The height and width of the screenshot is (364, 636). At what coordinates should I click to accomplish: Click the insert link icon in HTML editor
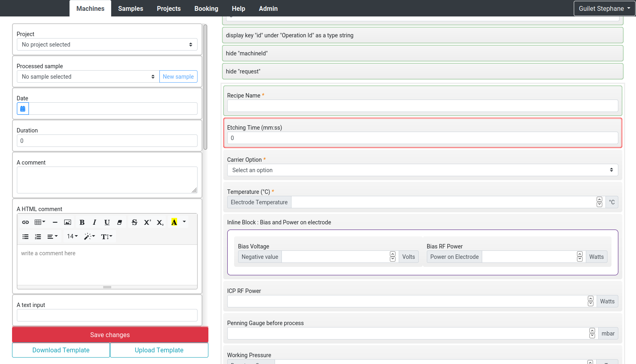[25, 222]
